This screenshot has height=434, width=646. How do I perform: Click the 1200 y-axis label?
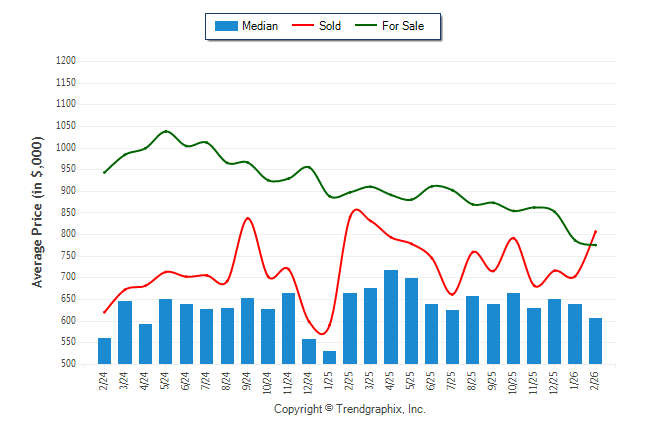pyautogui.click(x=66, y=61)
